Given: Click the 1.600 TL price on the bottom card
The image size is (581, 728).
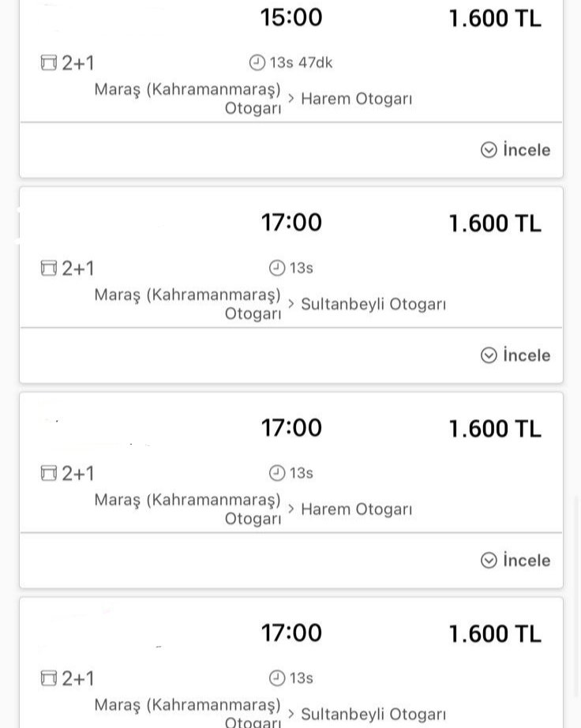Looking at the screenshot, I should click(495, 634).
